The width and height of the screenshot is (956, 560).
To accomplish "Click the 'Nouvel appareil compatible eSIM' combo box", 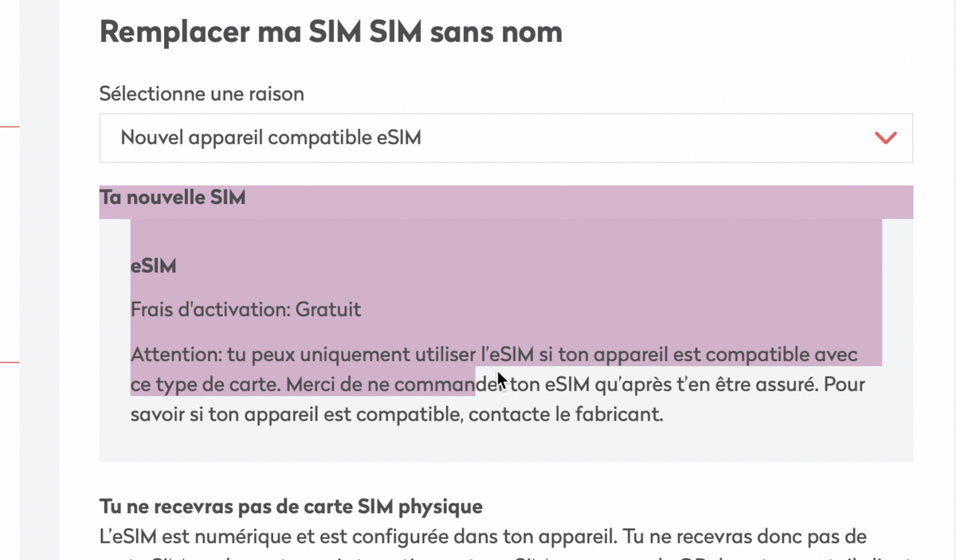I will tap(505, 137).
